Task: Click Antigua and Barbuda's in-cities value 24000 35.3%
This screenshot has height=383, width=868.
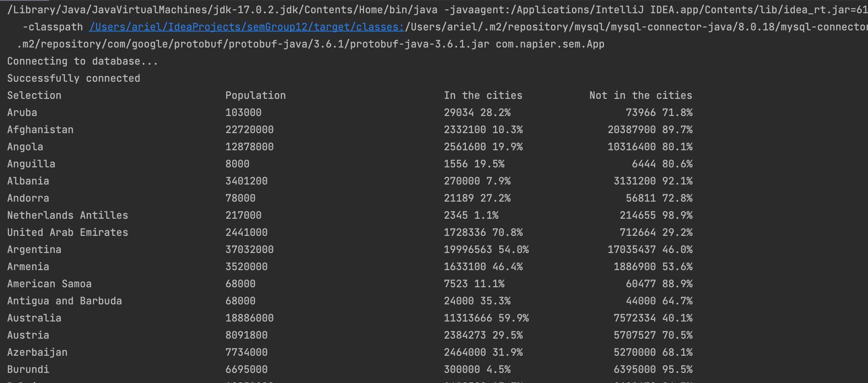Action: pos(477,301)
